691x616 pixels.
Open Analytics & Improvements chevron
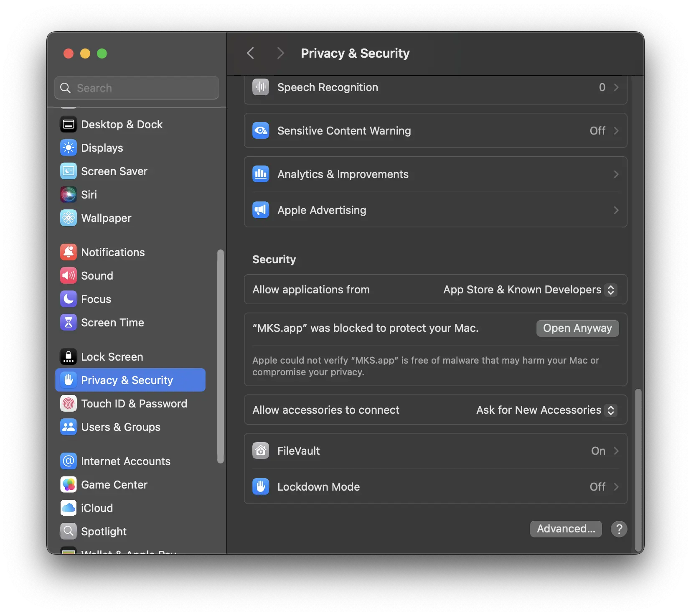click(x=616, y=174)
